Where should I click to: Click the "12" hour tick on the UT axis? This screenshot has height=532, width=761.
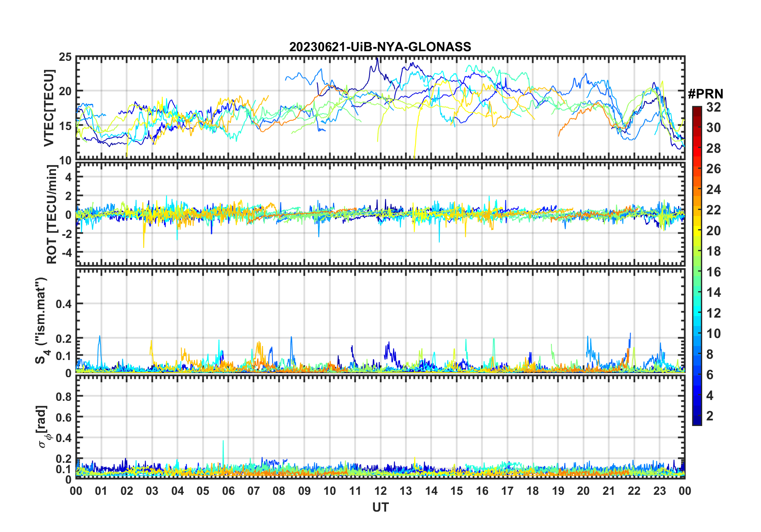point(380,491)
